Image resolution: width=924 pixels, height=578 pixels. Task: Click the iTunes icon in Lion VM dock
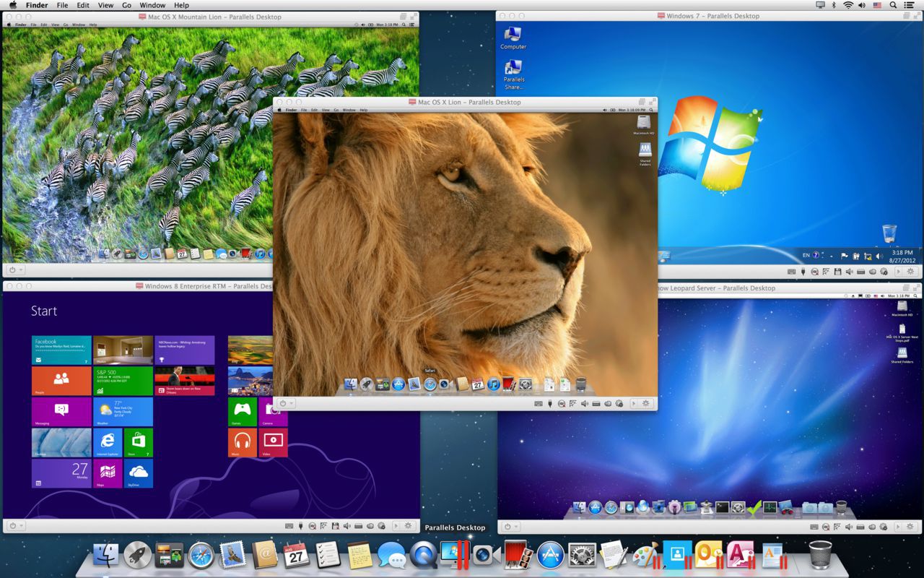[494, 384]
